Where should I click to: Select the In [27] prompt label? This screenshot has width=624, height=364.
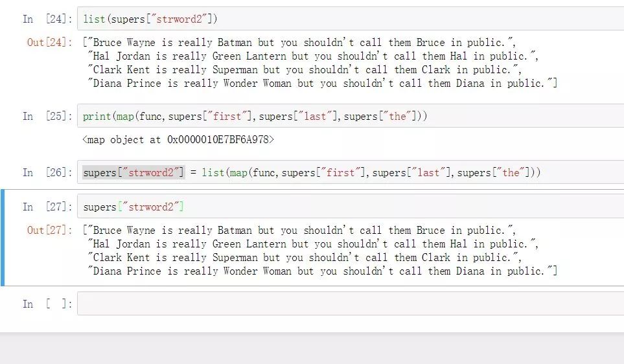47,207
